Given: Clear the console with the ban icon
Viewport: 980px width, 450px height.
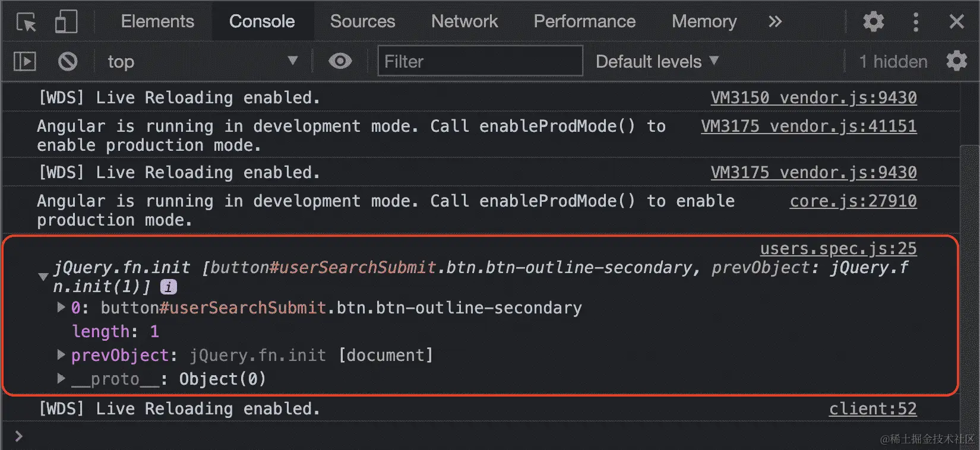Looking at the screenshot, I should click(x=67, y=61).
